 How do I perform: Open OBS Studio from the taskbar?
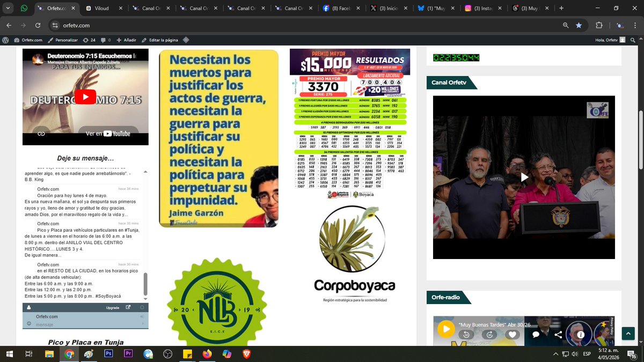pos(167,354)
